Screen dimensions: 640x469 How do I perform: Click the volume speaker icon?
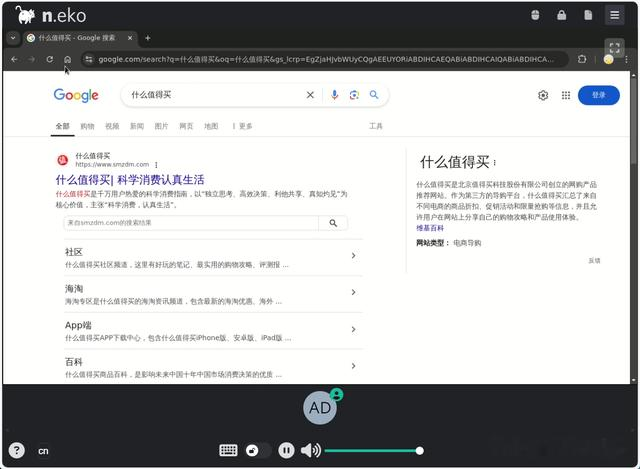point(311,451)
